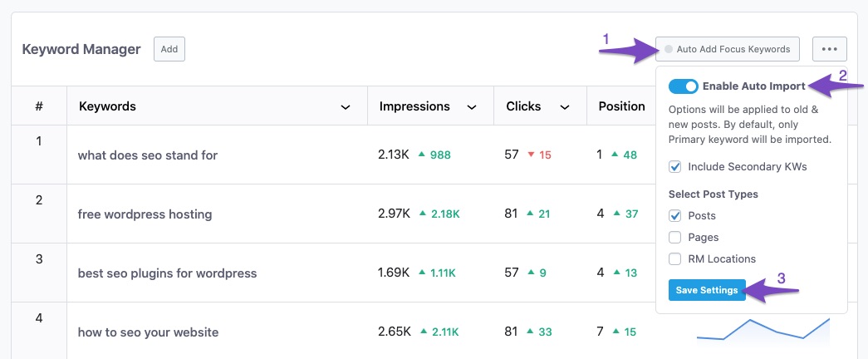Click green impressions arrow next to 2.18K
The image size is (868, 359).
tap(422, 214)
